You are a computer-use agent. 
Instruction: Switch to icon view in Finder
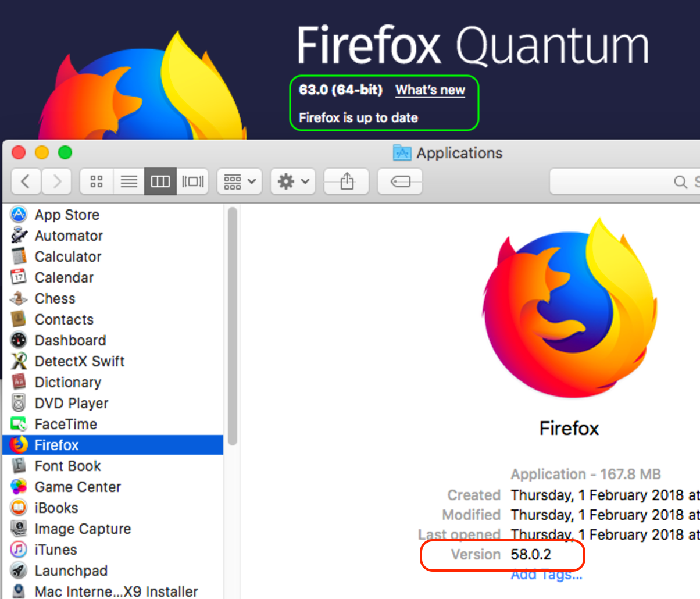pos(97,182)
